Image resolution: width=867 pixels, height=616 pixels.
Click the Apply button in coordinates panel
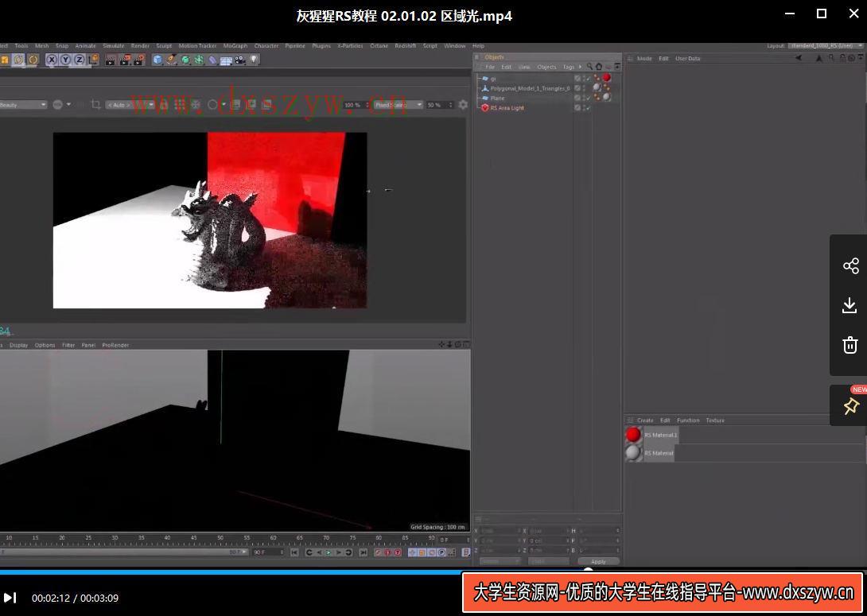[x=598, y=561]
